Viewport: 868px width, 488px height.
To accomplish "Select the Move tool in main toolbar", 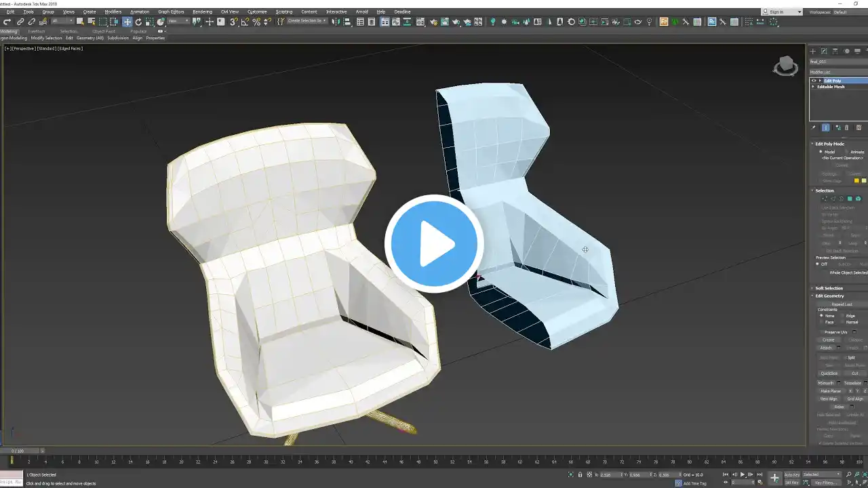I will [127, 22].
